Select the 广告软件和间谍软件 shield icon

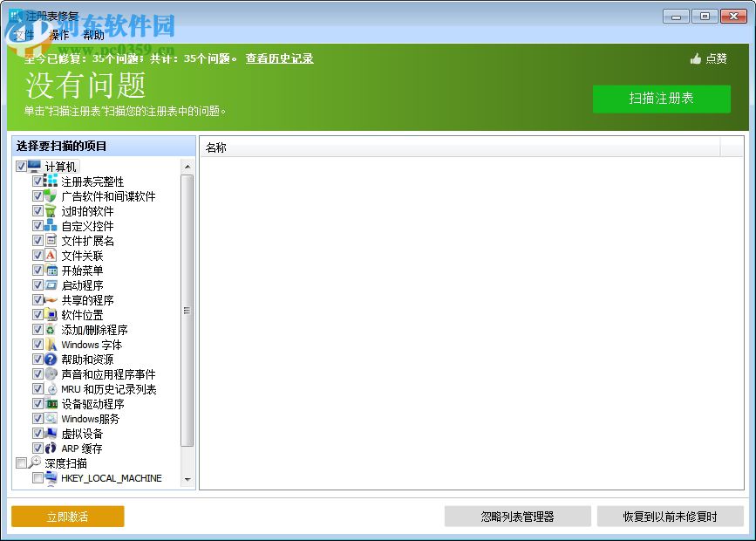coord(51,195)
